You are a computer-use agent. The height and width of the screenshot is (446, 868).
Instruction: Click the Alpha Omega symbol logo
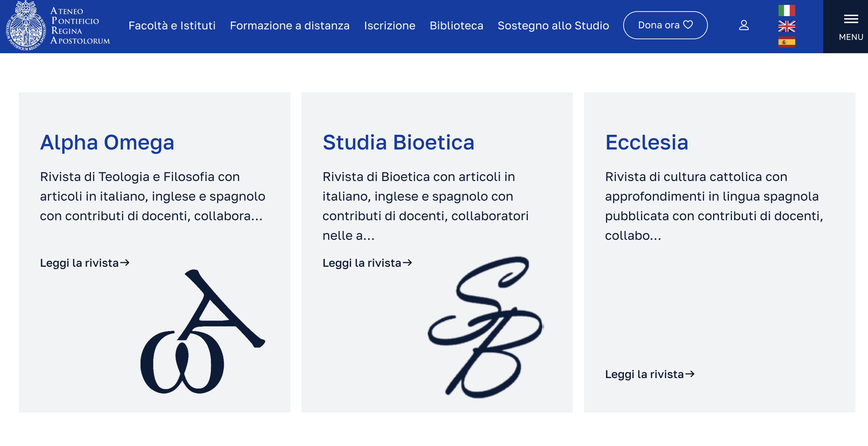[202, 332]
